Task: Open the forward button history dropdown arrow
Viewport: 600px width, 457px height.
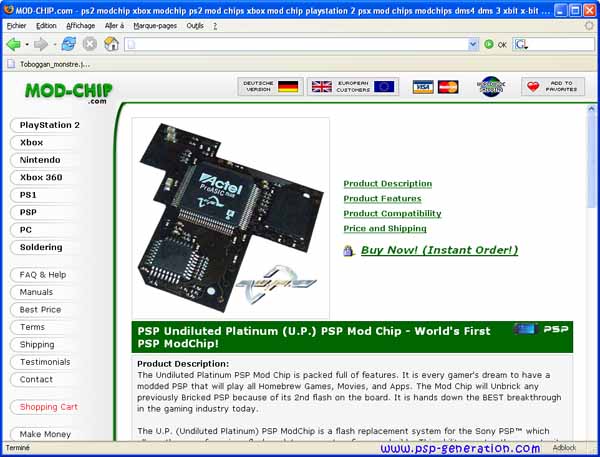Action: 54,45
